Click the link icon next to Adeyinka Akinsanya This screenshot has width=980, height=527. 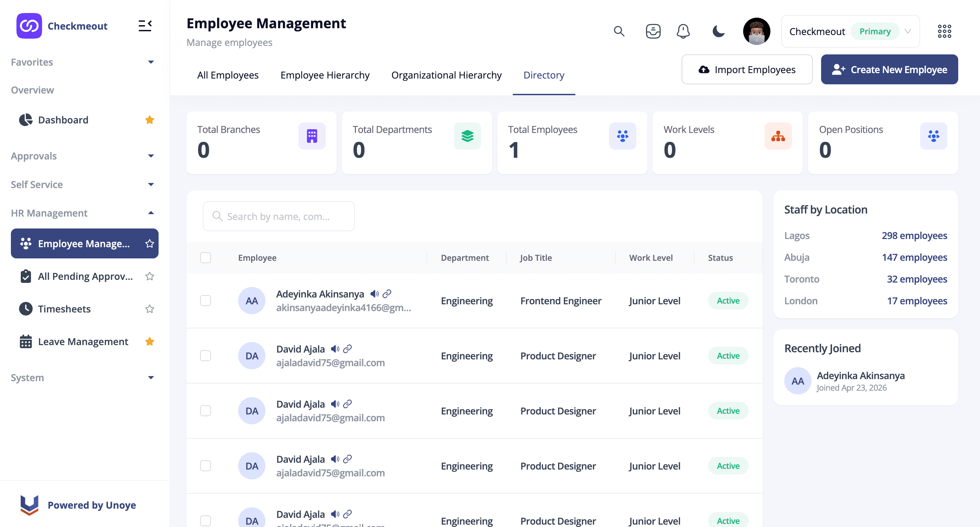point(387,293)
